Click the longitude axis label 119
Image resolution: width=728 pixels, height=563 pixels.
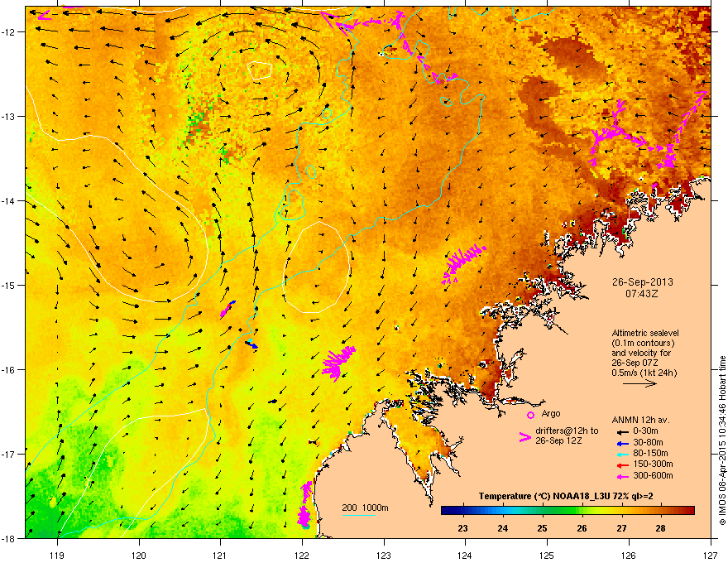(57, 555)
